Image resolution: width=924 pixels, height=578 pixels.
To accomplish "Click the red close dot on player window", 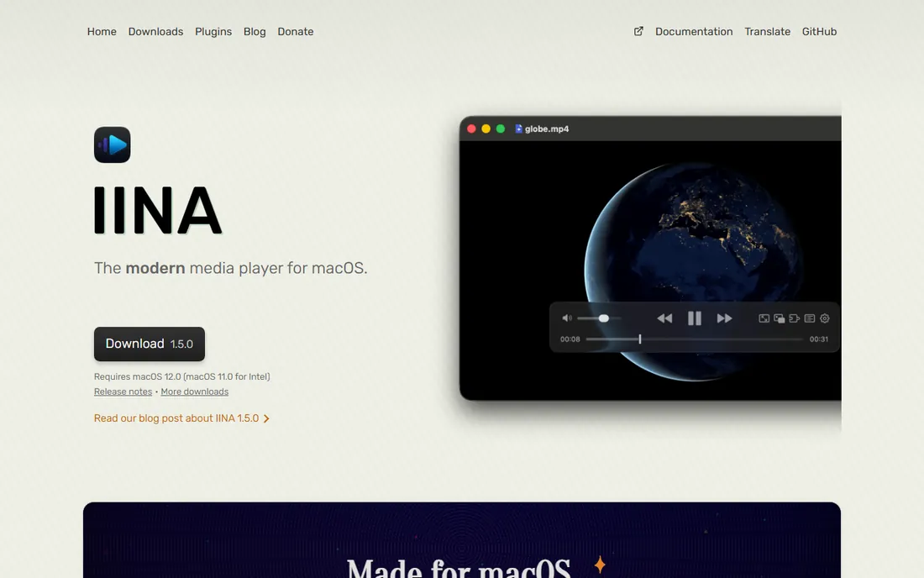I will (x=471, y=129).
